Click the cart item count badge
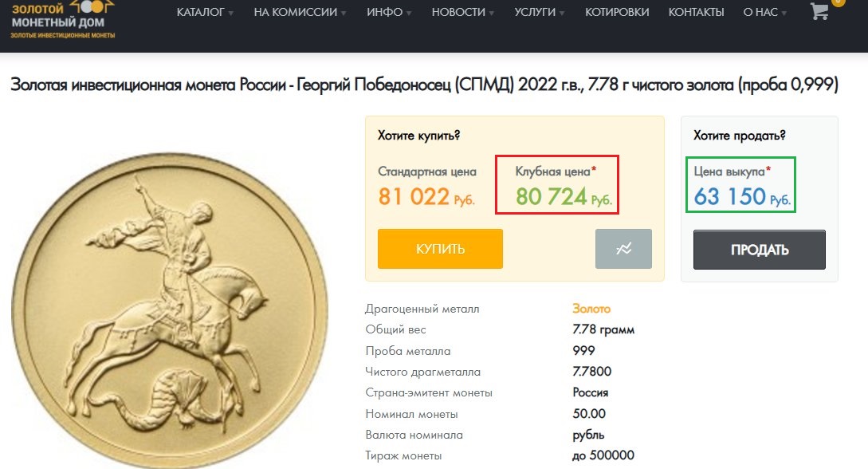 click(x=838, y=2)
